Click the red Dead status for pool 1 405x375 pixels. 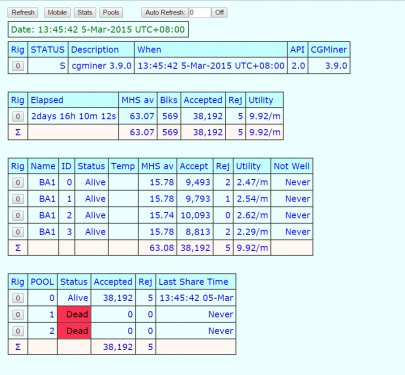pyautogui.click(x=74, y=314)
